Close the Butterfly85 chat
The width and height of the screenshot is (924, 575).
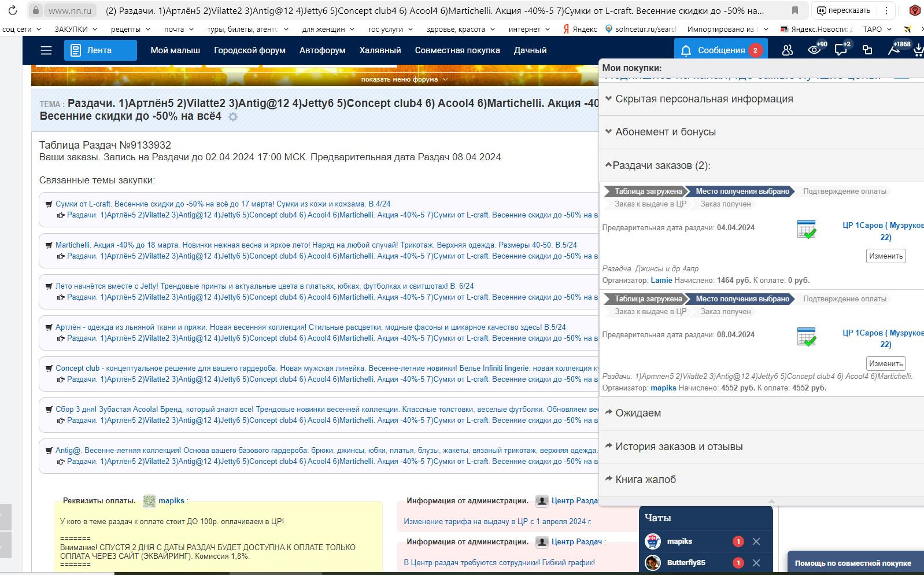[756, 562]
